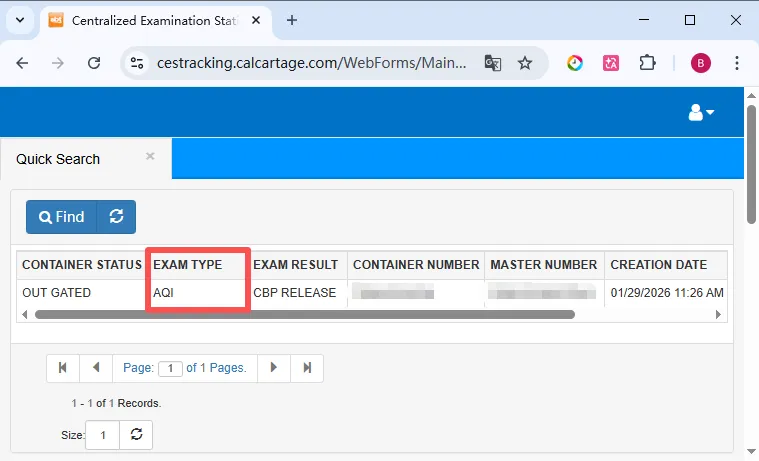Image resolution: width=759 pixels, height=461 pixels.
Task: Open the pink translator extension icon
Action: (x=611, y=63)
